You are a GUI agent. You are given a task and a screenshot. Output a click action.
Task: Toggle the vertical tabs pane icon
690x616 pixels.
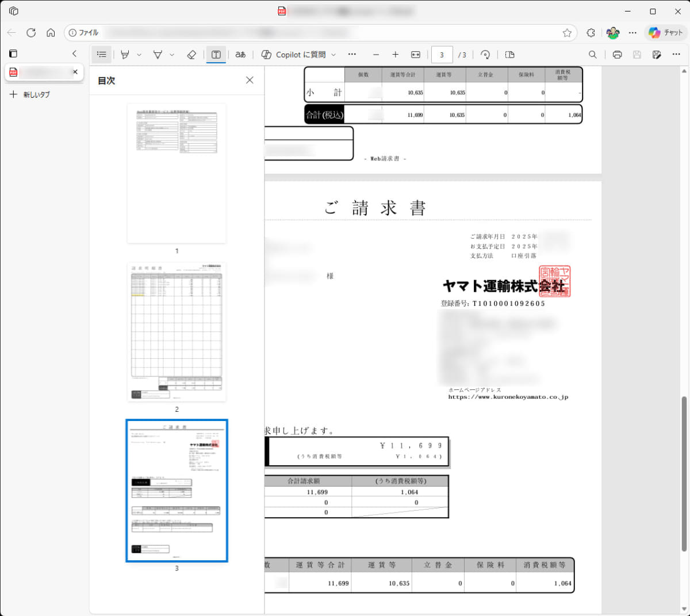pos(13,53)
